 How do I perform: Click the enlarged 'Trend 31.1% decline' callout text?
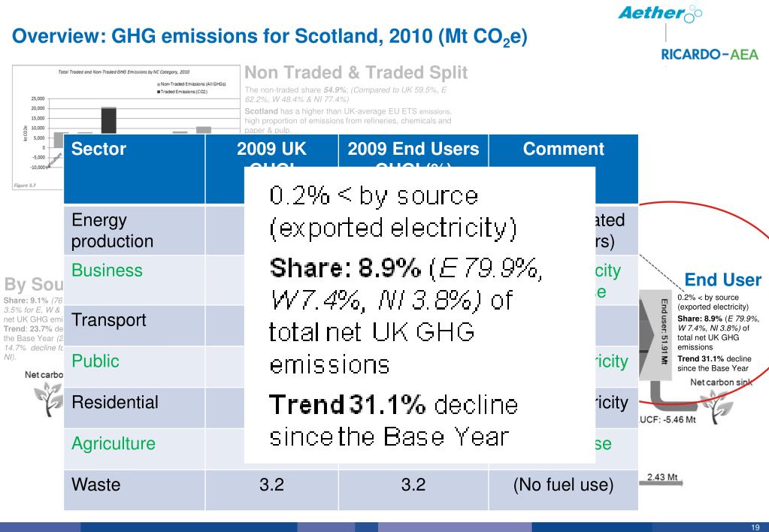(x=393, y=420)
